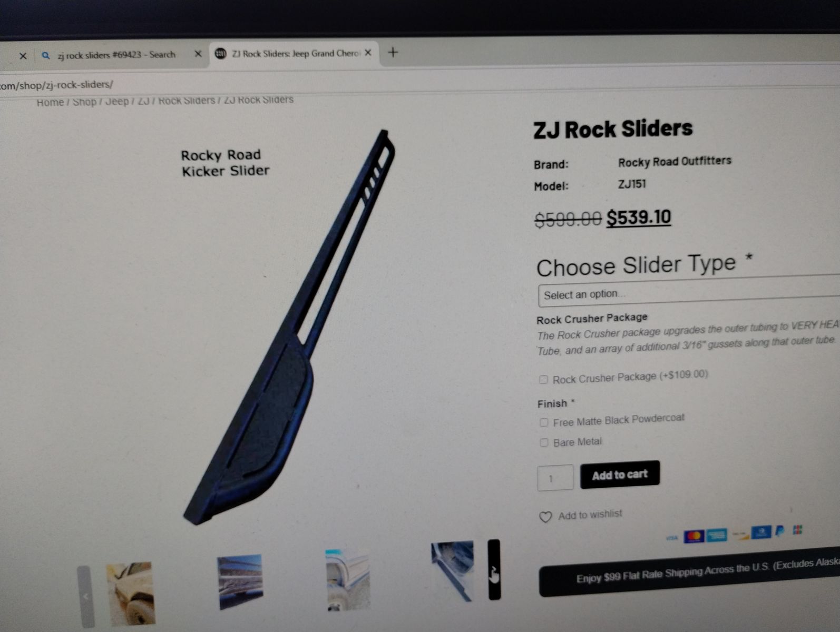Click the next arrow on the thumbnail carousel
The width and height of the screenshot is (840, 632).
point(494,570)
